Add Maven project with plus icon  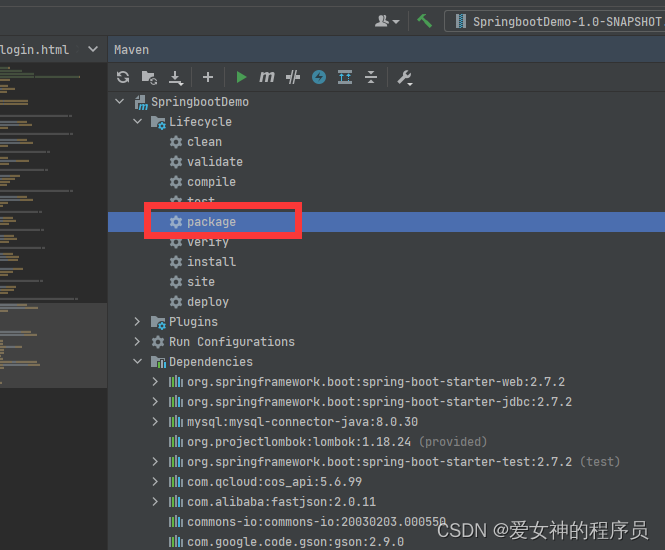coord(208,77)
